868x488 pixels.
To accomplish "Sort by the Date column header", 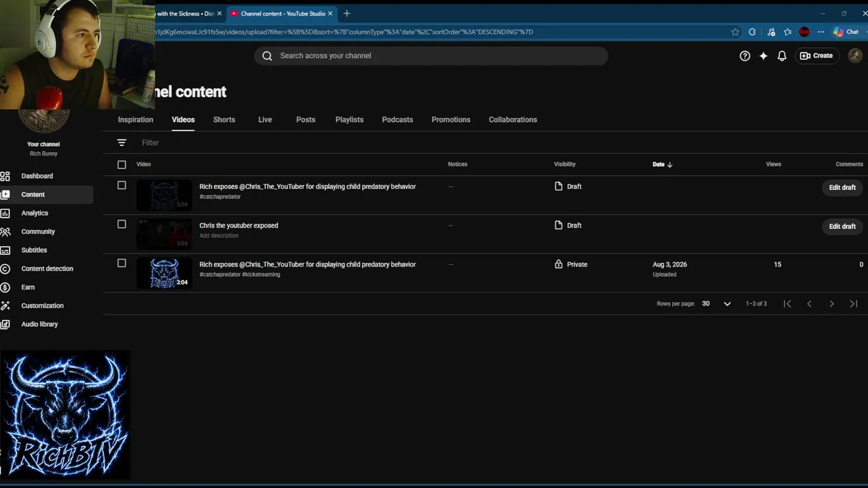I will pos(663,164).
